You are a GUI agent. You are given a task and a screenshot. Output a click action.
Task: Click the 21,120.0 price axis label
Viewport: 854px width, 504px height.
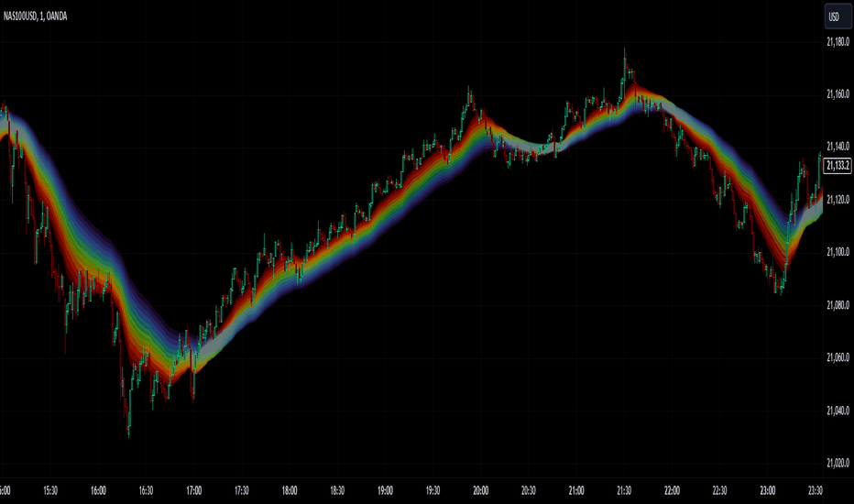tap(838, 200)
